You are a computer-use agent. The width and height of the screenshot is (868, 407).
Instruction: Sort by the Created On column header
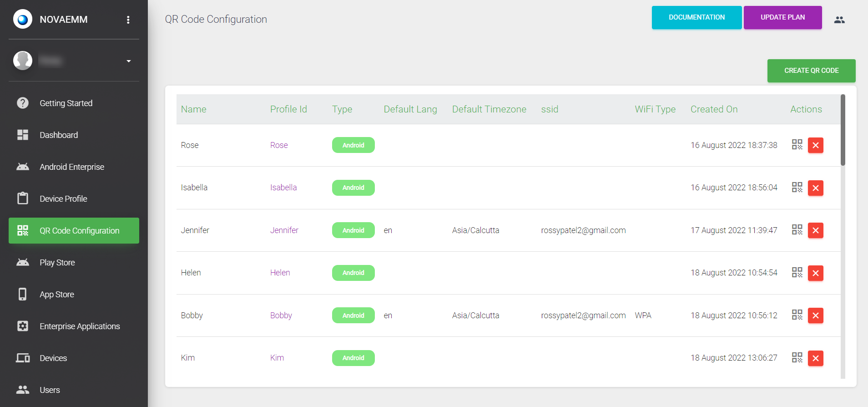(714, 109)
